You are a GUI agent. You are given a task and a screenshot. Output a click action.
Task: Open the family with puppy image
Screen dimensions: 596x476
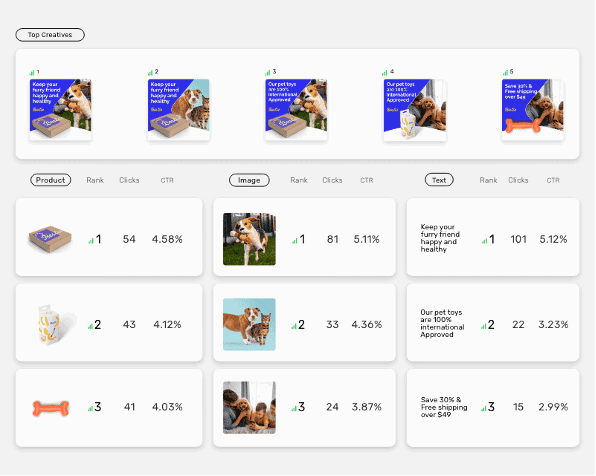pos(249,408)
